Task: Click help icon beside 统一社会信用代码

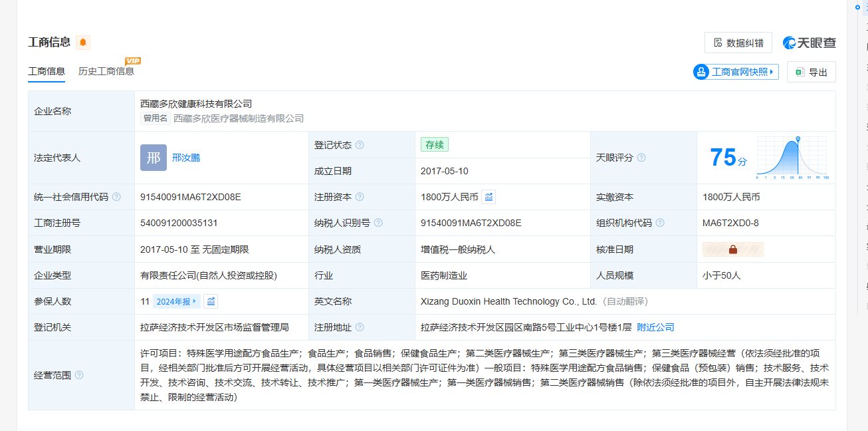Action: (x=116, y=197)
